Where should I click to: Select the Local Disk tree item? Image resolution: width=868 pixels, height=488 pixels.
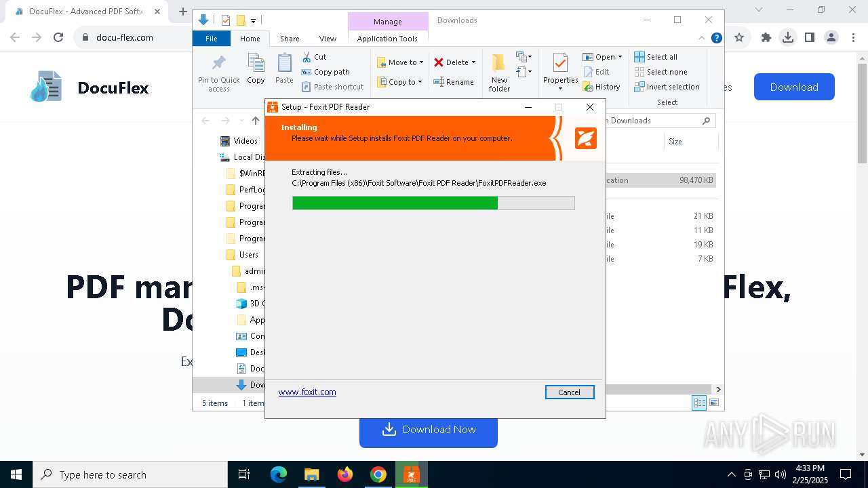pos(242,157)
